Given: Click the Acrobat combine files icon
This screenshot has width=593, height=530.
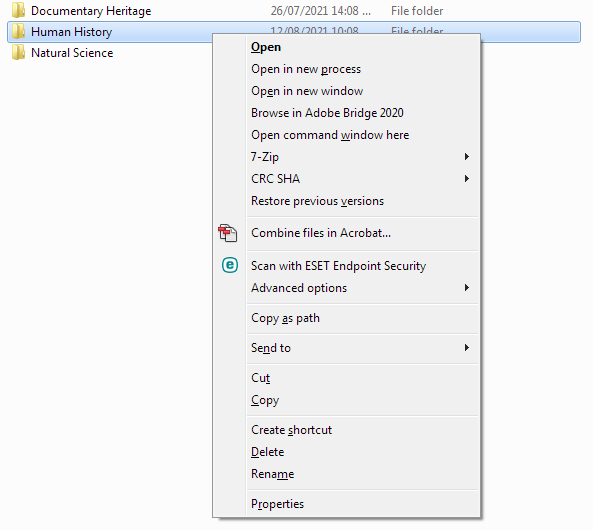Looking at the screenshot, I should 228,233.
